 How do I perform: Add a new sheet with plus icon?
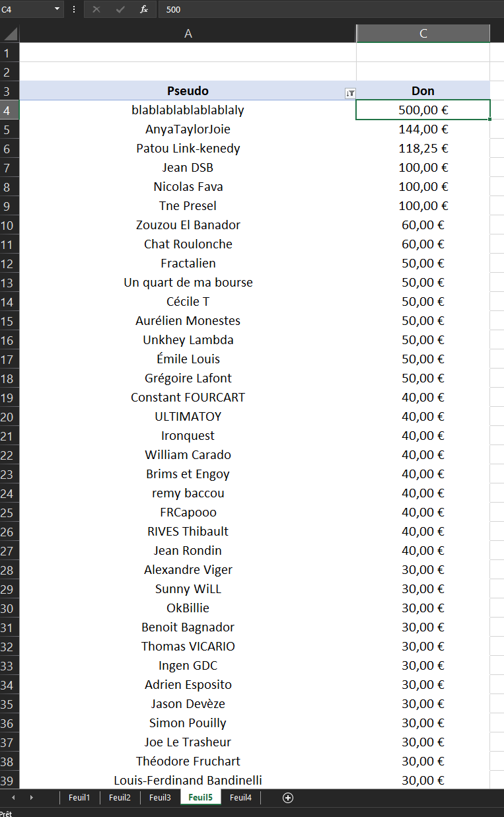coord(288,798)
